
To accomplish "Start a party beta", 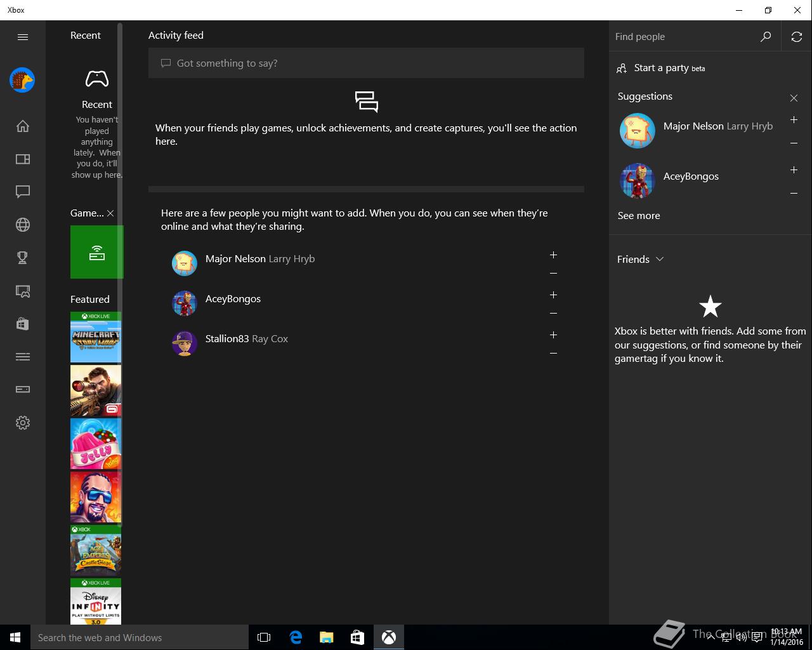I will [660, 68].
